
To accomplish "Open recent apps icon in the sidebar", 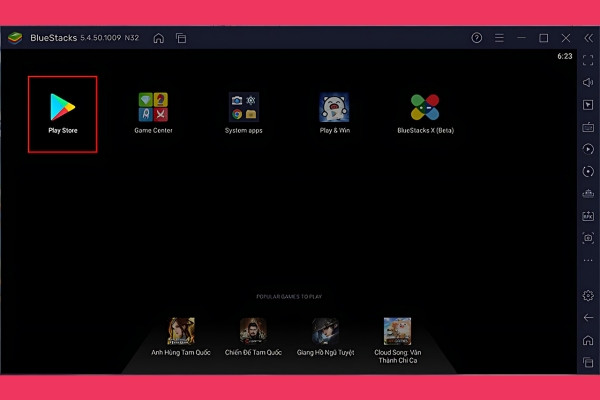I will (x=588, y=362).
